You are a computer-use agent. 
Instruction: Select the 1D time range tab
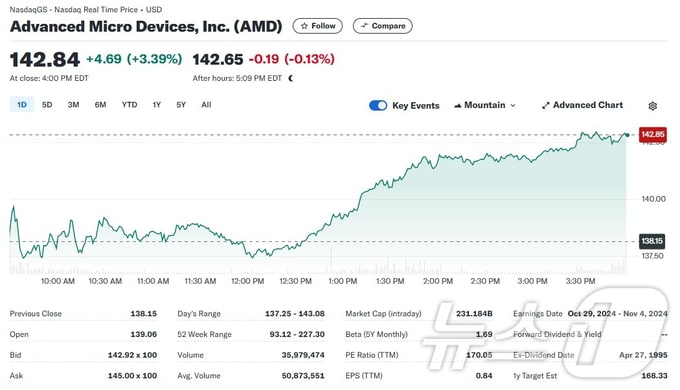coord(22,105)
